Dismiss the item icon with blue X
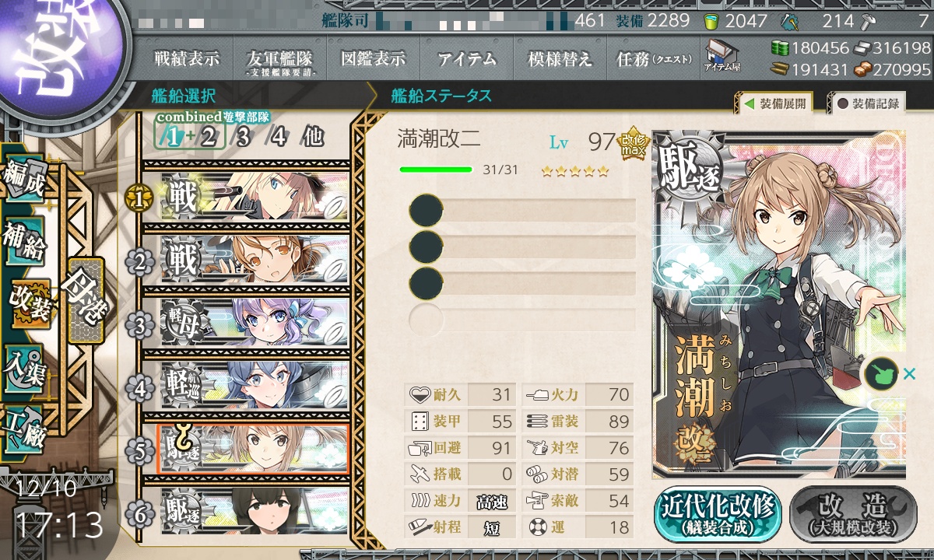Screen dimensions: 934x560 tap(909, 375)
